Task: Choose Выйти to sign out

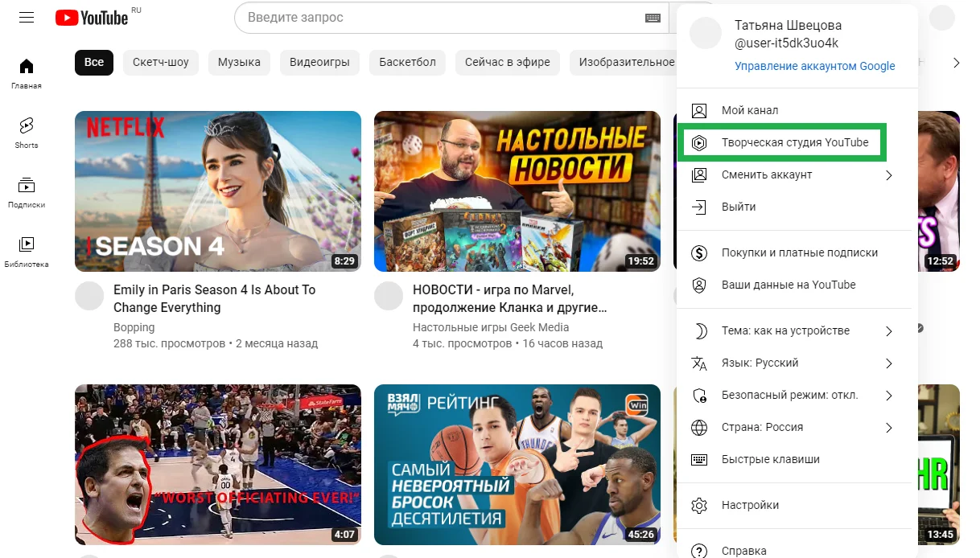Action: pos(738,207)
